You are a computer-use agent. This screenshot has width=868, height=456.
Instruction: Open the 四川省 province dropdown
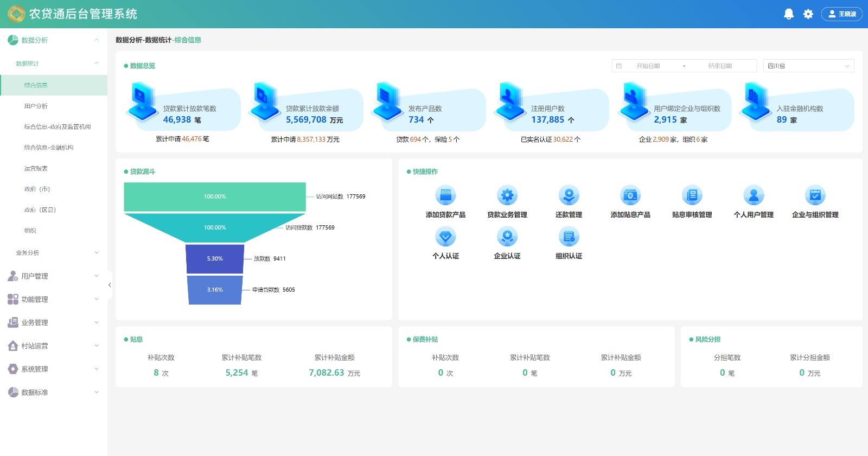[808, 66]
